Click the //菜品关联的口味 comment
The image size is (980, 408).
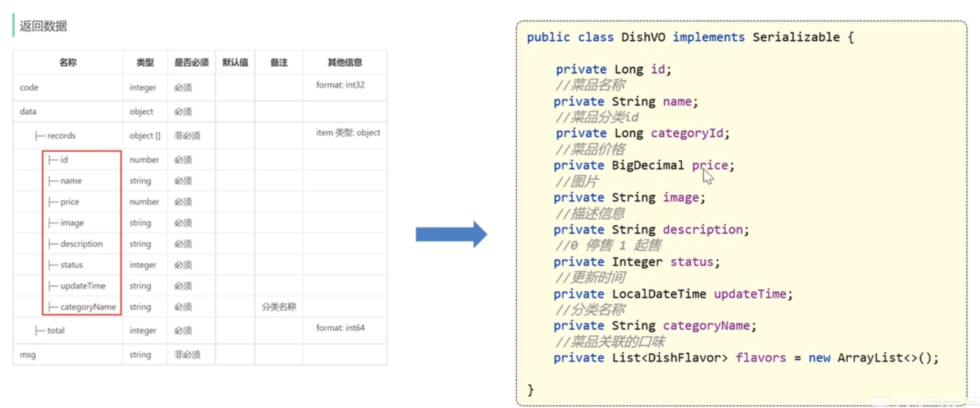610,342
